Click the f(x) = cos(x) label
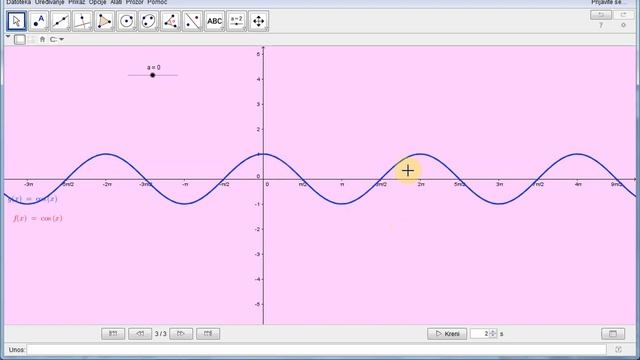Screen dimensions: 640x360 click(x=38, y=218)
